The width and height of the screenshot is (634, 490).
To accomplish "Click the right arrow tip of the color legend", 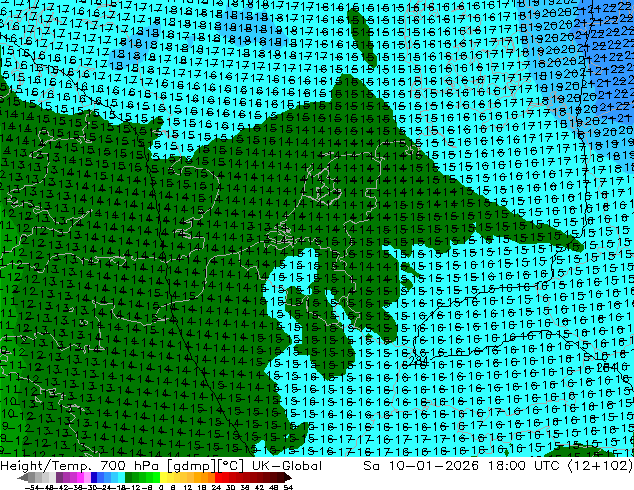I will [290, 478].
